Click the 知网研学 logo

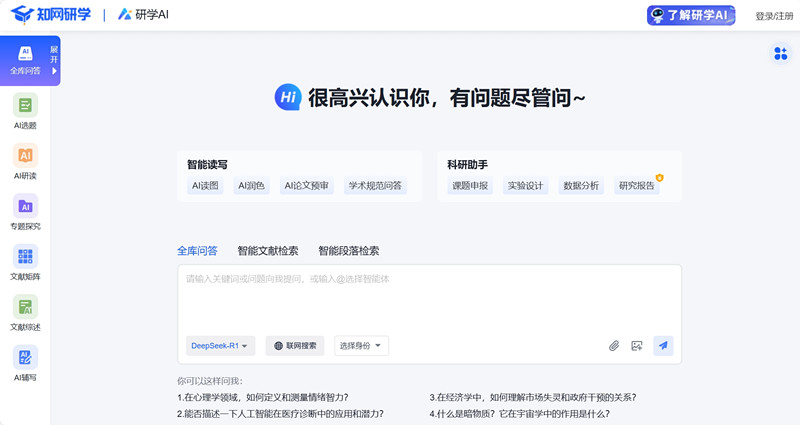click(x=51, y=14)
